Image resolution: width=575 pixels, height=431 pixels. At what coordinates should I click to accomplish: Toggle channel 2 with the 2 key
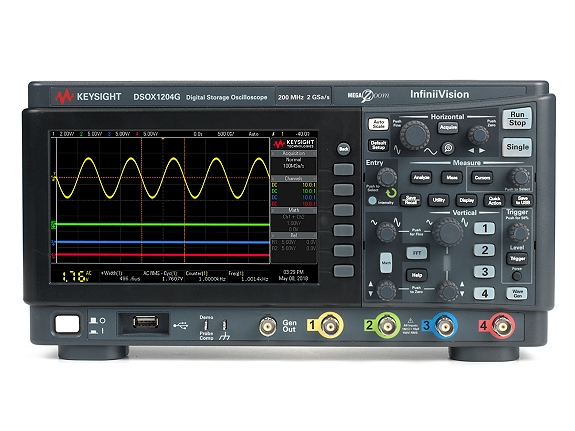pos(484,250)
